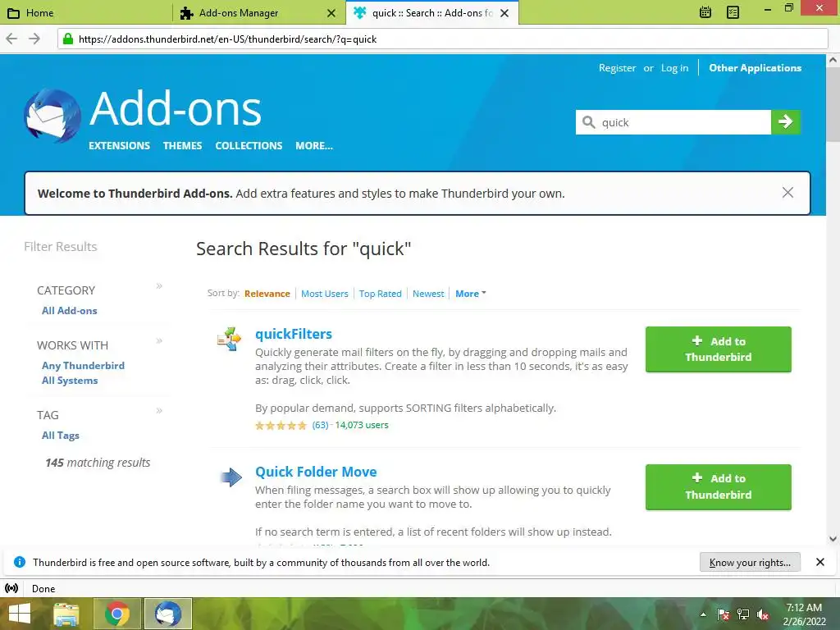This screenshot has width=840, height=630.
Task: Open the MORE... menu
Action: tap(314, 146)
